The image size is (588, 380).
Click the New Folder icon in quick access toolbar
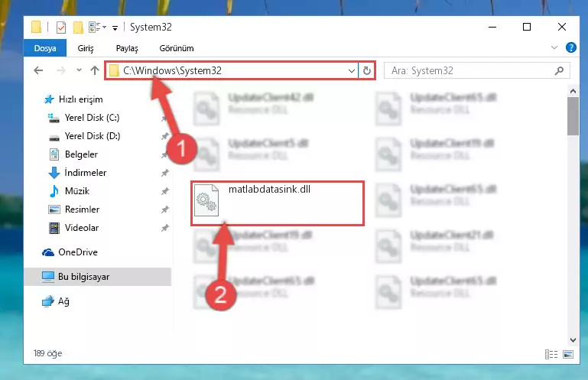pos(78,28)
